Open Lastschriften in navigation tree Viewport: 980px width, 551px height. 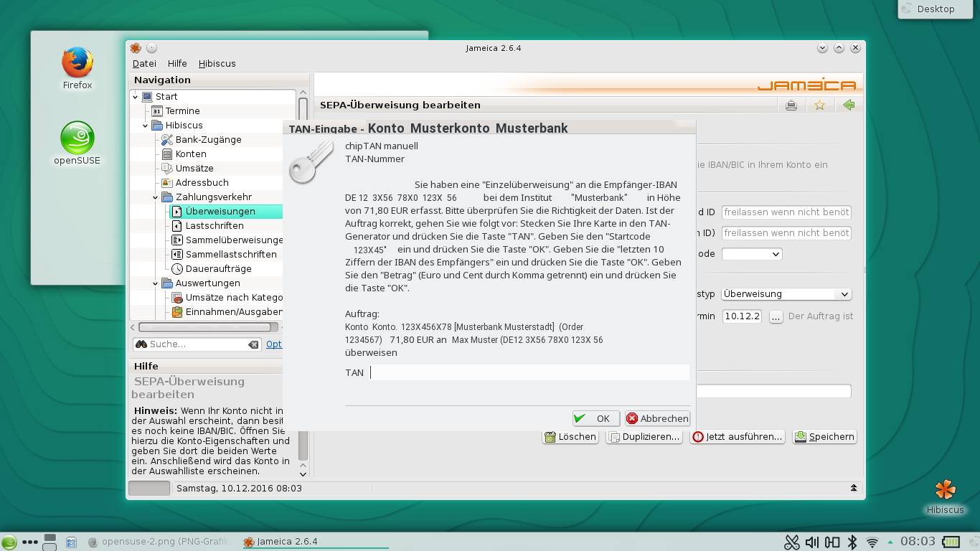[x=215, y=226]
